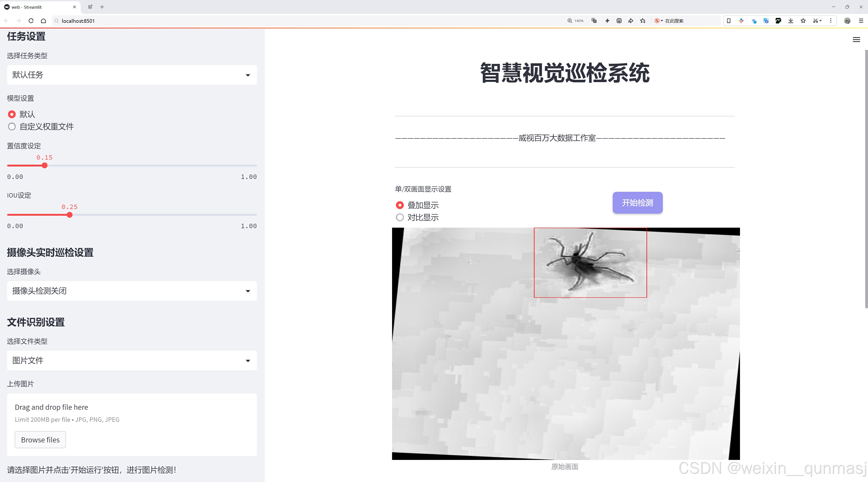
Task: Click the IOU slider handle at 0.25
Action: pos(69,215)
